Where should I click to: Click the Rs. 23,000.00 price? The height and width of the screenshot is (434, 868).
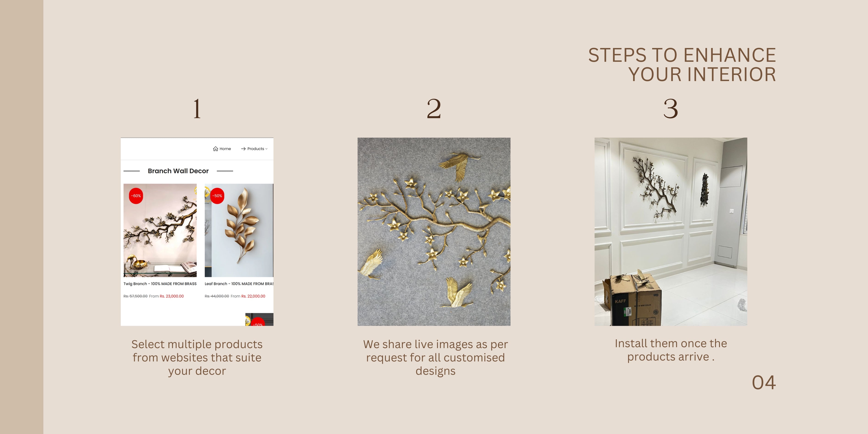pyautogui.click(x=172, y=296)
